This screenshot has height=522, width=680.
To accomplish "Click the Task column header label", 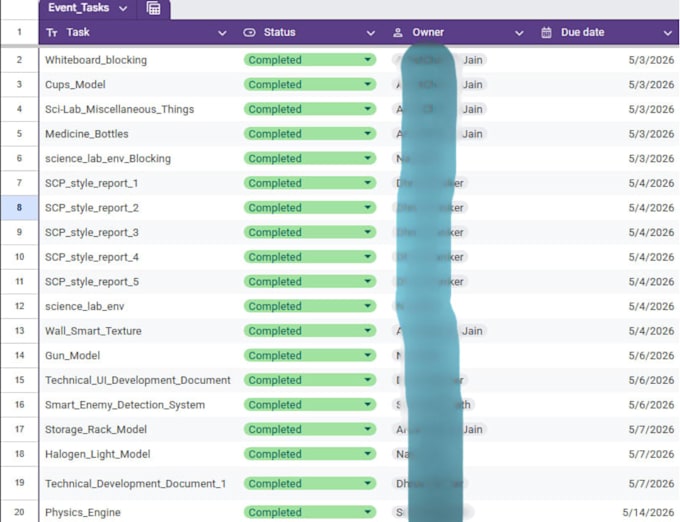I will pos(78,33).
